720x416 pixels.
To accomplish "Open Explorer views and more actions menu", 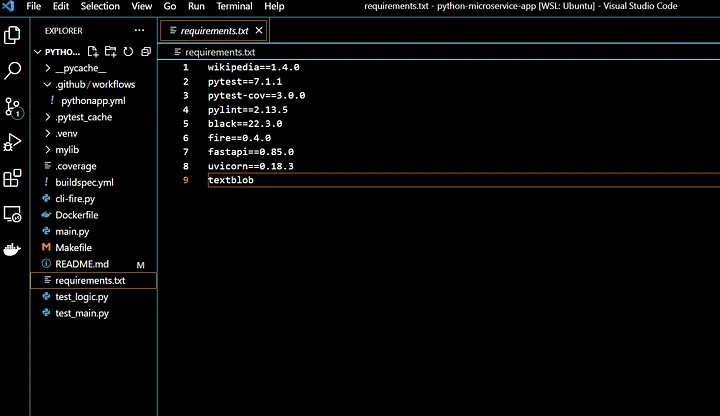I will (x=140, y=30).
